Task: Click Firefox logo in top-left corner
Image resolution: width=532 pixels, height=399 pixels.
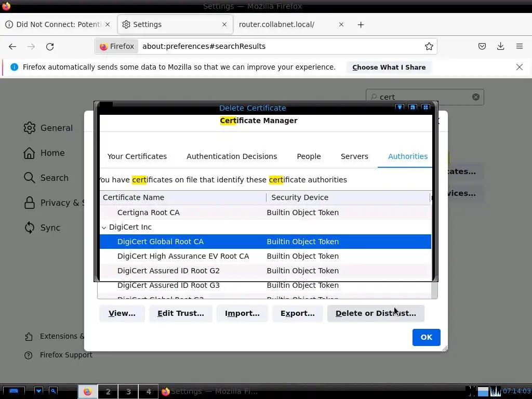Action: pyautogui.click(x=6, y=6)
